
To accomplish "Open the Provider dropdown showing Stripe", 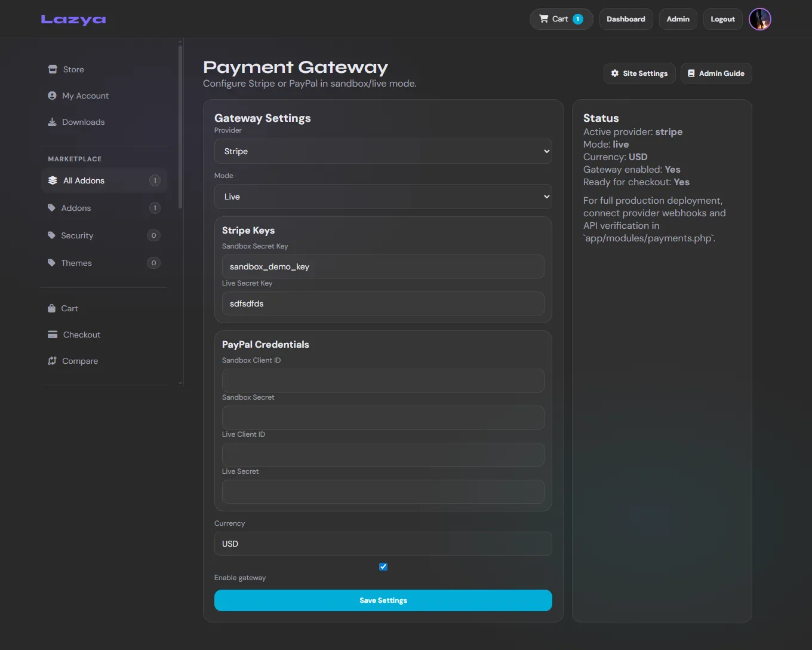I will [383, 151].
